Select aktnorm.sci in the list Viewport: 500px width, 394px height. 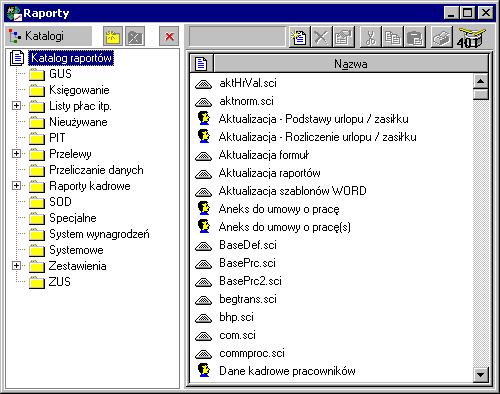click(x=246, y=101)
